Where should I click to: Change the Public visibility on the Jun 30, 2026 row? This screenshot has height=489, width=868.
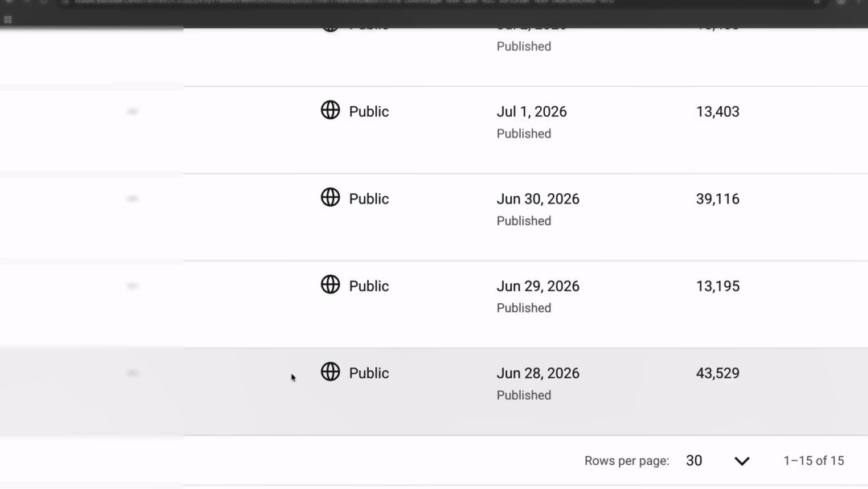coord(369,199)
